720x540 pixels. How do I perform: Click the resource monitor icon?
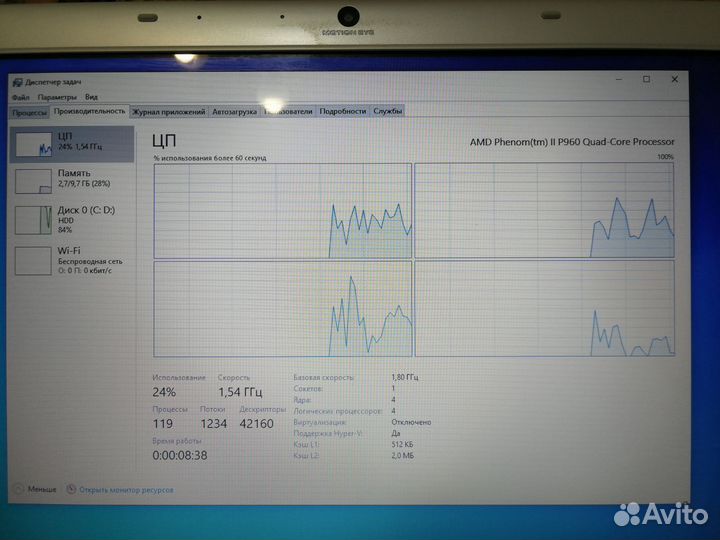[x=71, y=489]
